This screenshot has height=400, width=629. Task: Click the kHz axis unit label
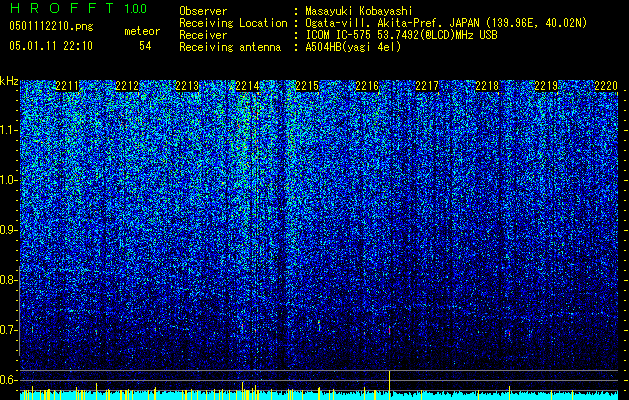click(x=9, y=81)
